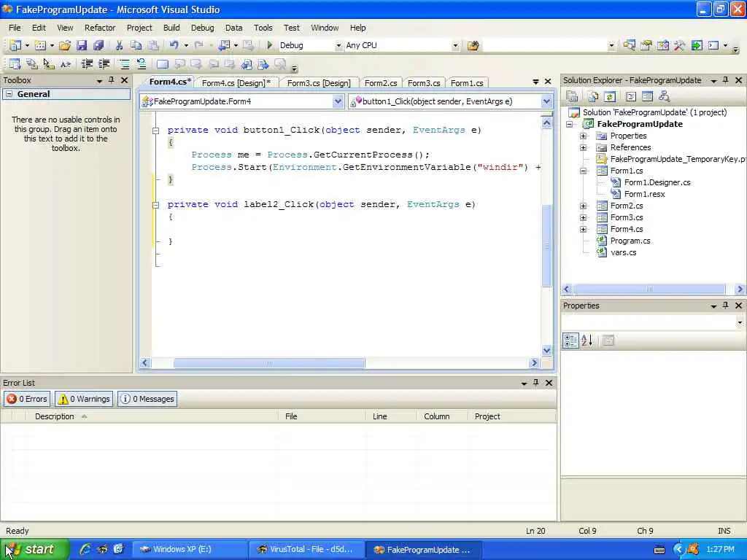Switch to the Form4.cs [Design]* tab

click(236, 83)
